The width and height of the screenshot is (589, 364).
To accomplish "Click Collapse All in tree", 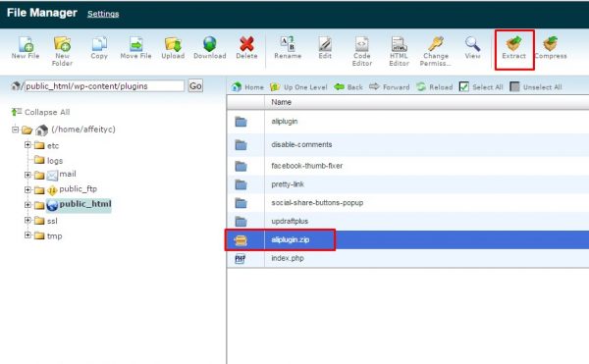I will coord(40,112).
